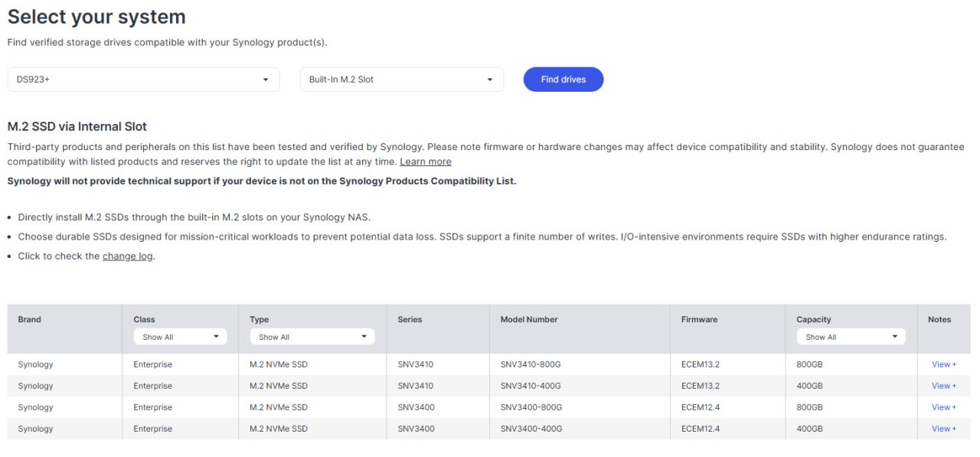Click ECEM12.4 firmware in SNV3400-800G row

coord(701,407)
